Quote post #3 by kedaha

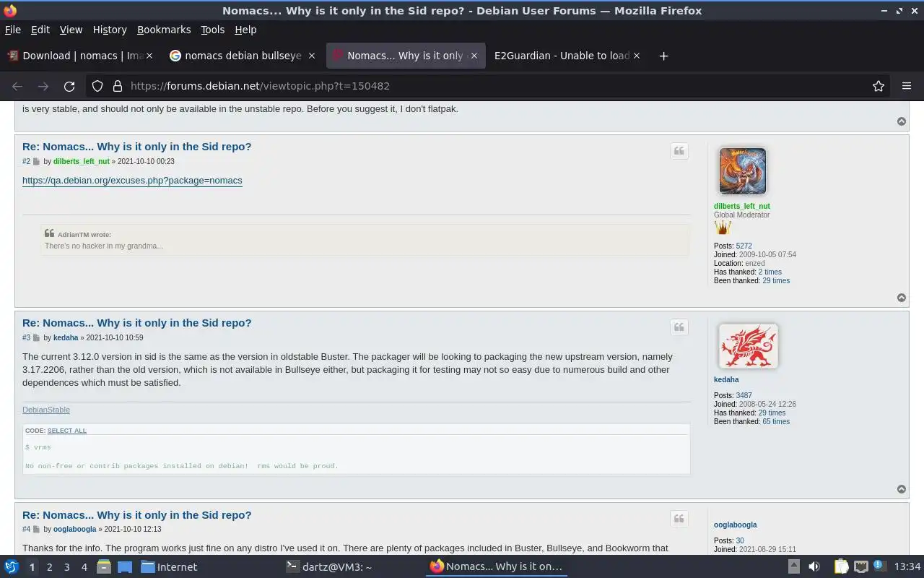pos(679,327)
